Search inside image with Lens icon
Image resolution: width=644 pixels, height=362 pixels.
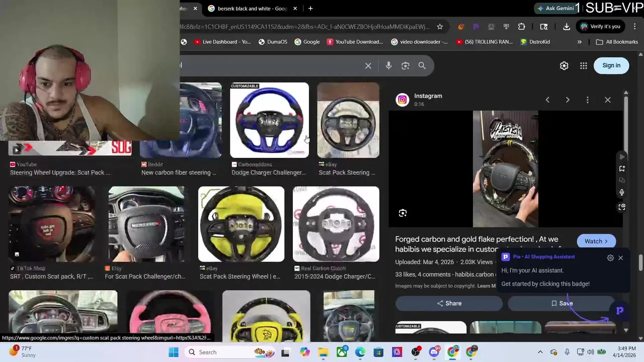click(403, 213)
